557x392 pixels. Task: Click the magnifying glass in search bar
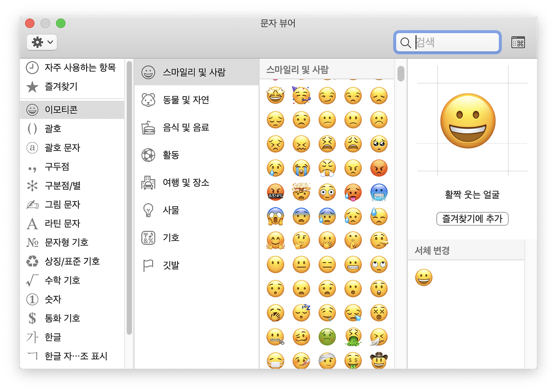click(406, 42)
